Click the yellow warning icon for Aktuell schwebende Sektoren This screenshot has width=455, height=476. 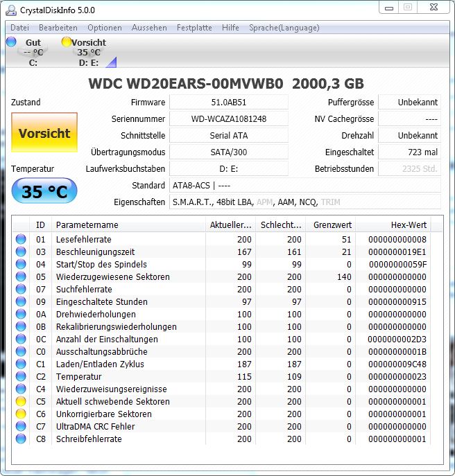pyautogui.click(x=21, y=401)
